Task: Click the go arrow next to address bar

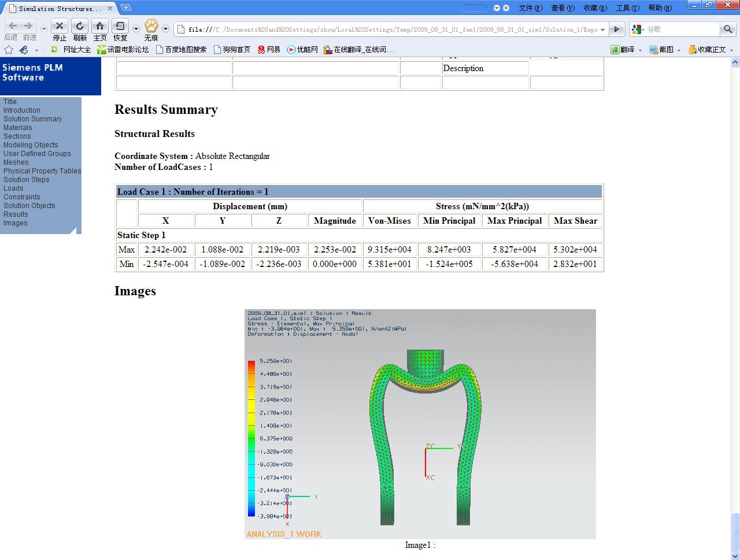Action: click(617, 29)
